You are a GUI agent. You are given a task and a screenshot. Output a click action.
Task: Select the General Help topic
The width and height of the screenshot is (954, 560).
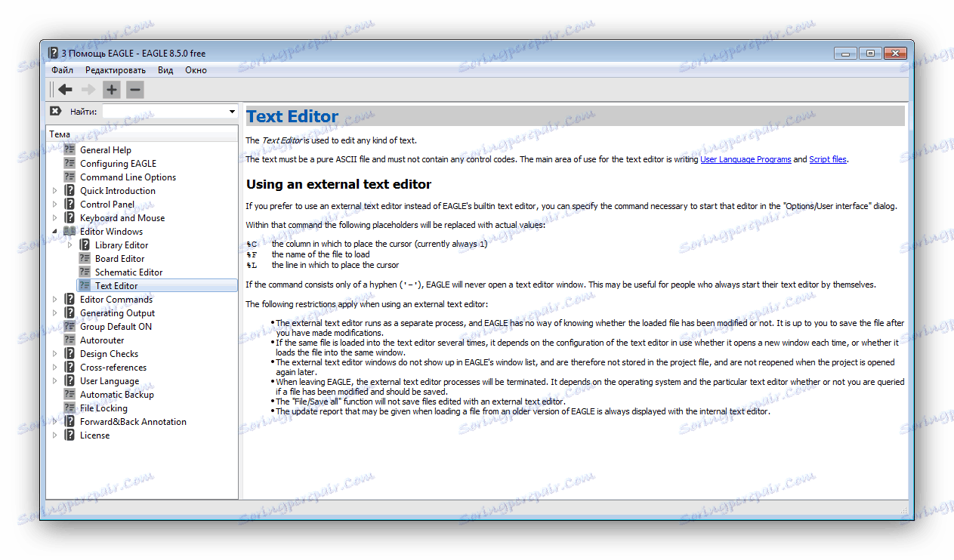(x=106, y=149)
